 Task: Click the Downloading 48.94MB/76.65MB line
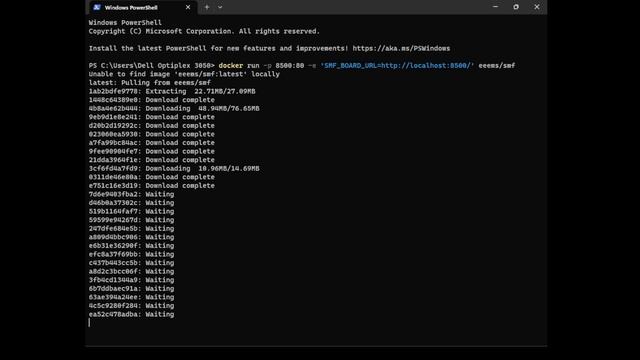(174, 109)
